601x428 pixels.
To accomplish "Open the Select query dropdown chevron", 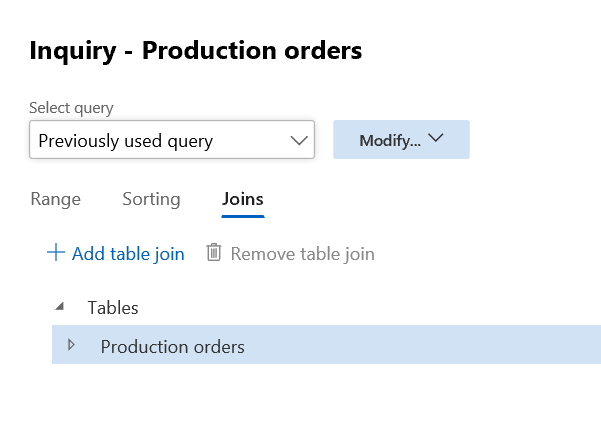I will [298, 141].
